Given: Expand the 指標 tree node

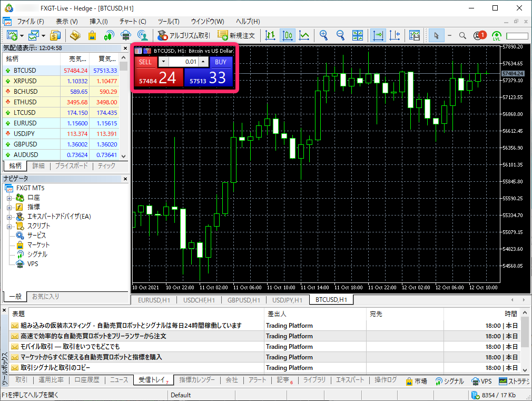Looking at the screenshot, I should click(x=9, y=207).
